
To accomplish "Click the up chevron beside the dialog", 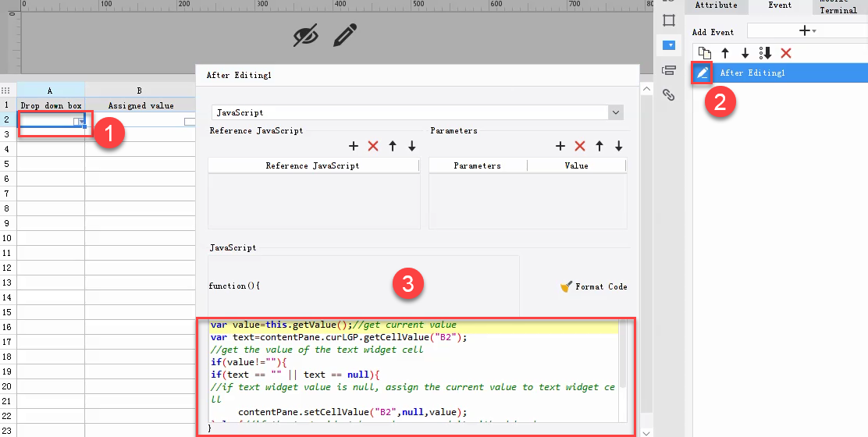I will [x=646, y=89].
